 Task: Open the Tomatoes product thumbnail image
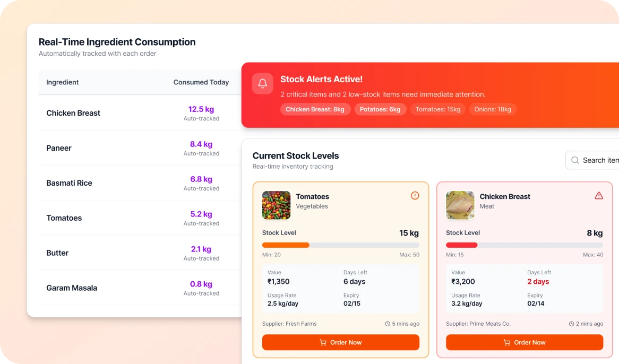coord(277,205)
